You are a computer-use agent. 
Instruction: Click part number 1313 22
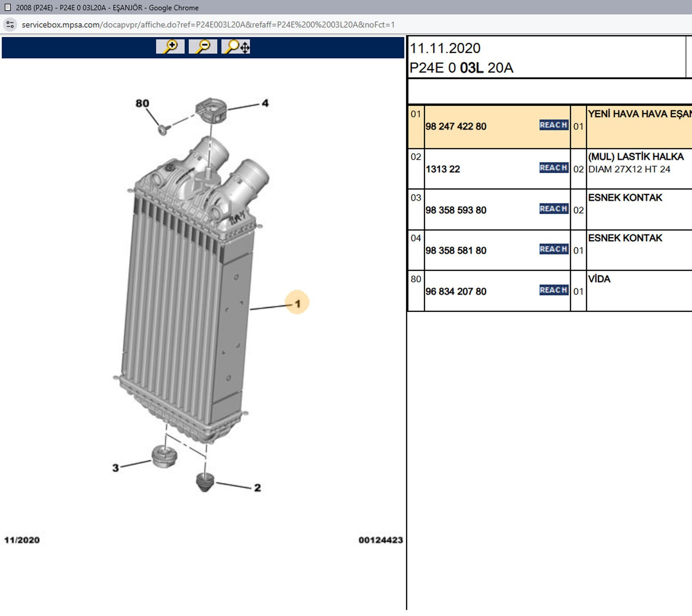click(443, 169)
